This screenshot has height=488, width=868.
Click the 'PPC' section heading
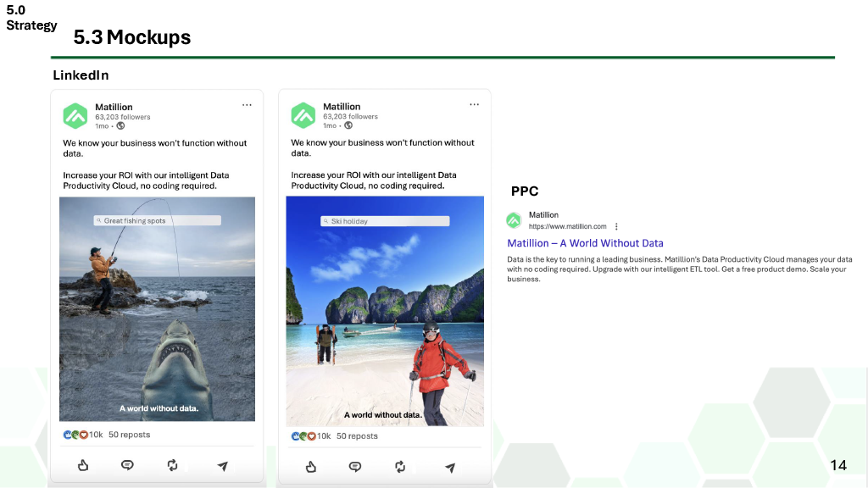[524, 191]
